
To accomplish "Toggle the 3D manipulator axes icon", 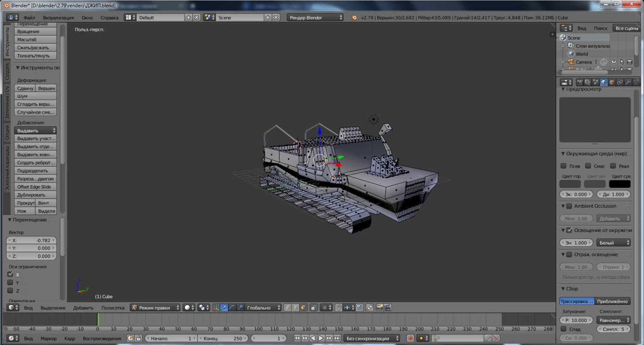I will [x=216, y=308].
